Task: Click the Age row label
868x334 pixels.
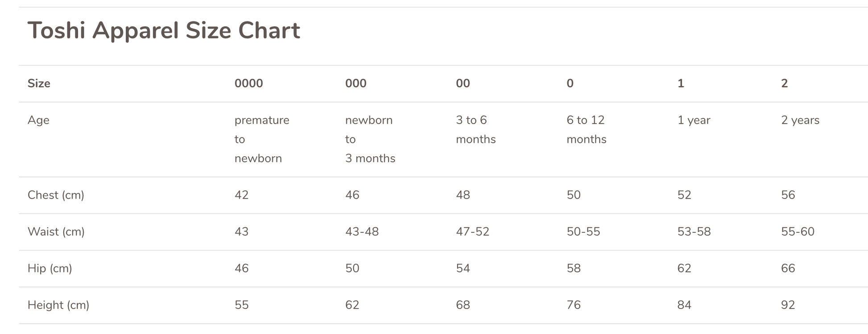Action: 38,120
